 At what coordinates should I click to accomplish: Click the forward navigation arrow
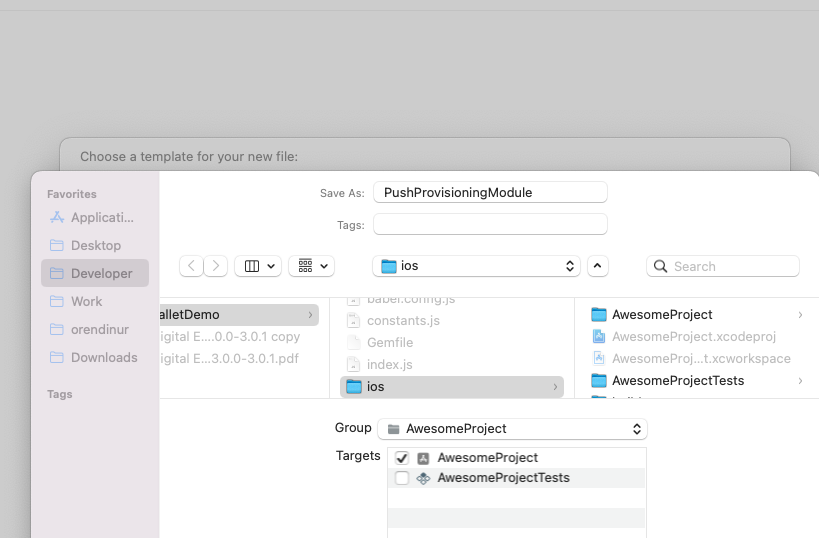[216, 266]
